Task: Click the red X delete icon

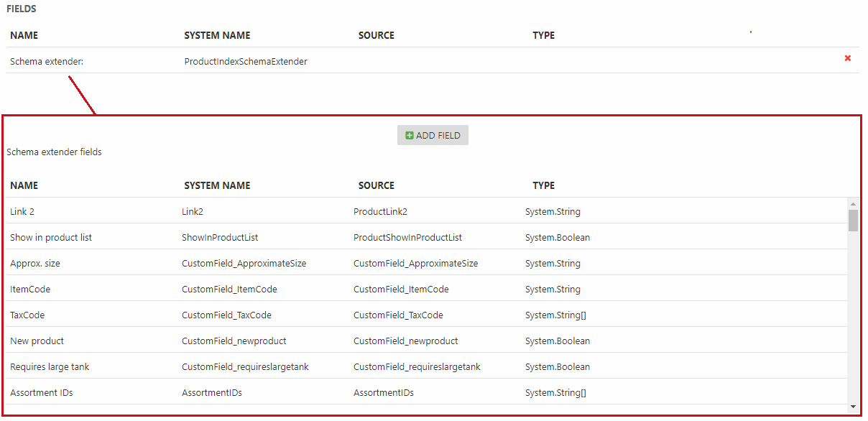Action: pos(847,58)
